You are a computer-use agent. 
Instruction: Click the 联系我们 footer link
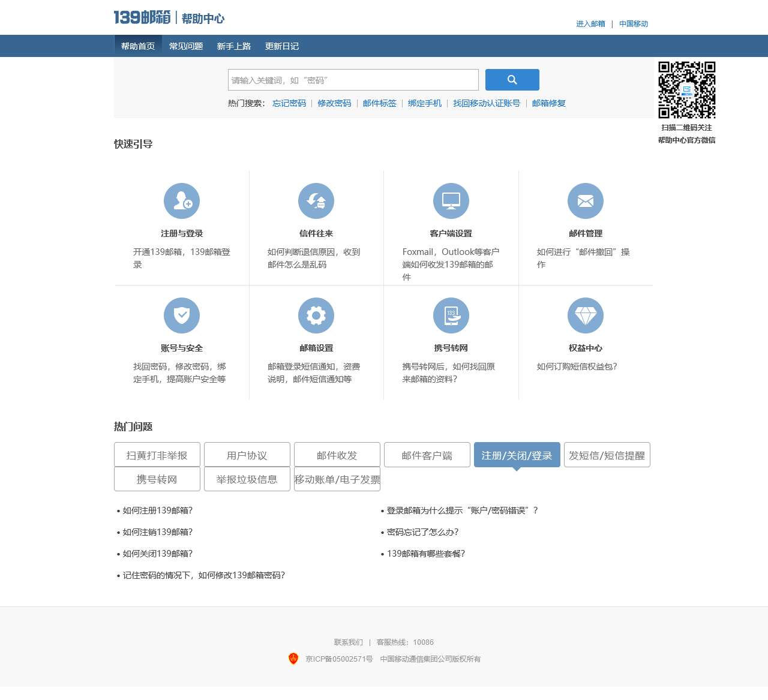tap(349, 642)
